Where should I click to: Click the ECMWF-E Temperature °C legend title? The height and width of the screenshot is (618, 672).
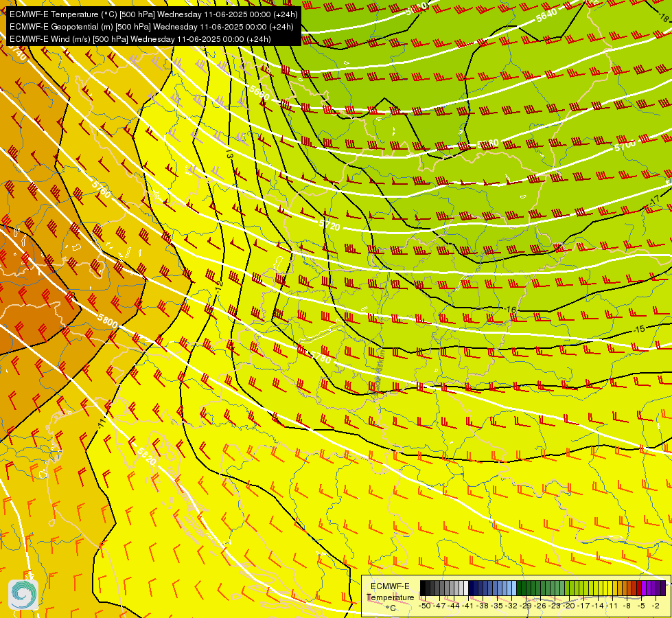[x=390, y=597]
